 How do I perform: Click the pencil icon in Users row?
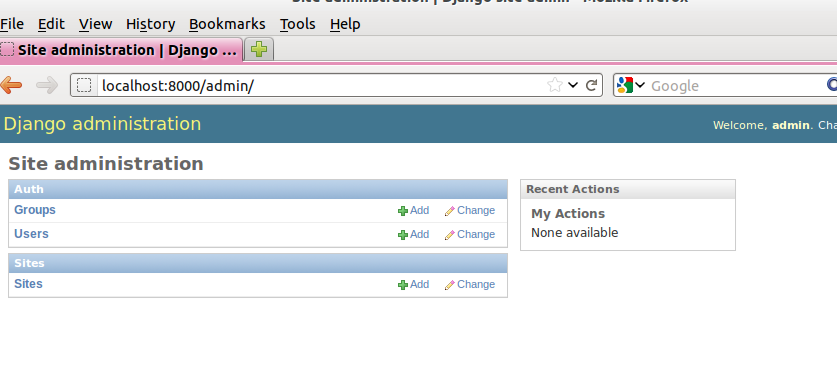pos(449,235)
